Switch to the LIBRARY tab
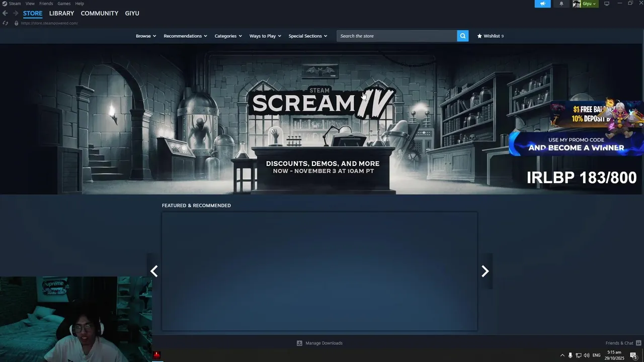This screenshot has height=362, width=644. [61, 13]
